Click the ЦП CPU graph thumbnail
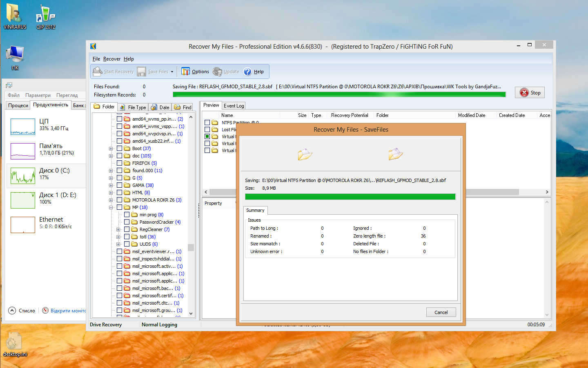 (x=23, y=127)
